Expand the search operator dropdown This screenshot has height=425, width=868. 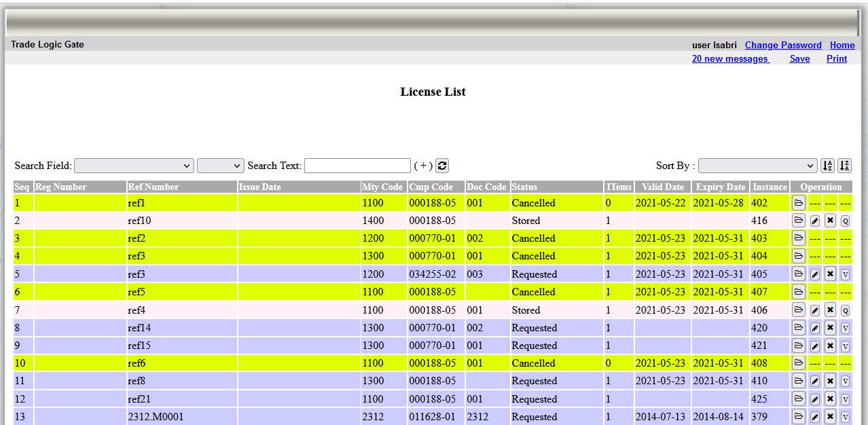[x=220, y=166]
